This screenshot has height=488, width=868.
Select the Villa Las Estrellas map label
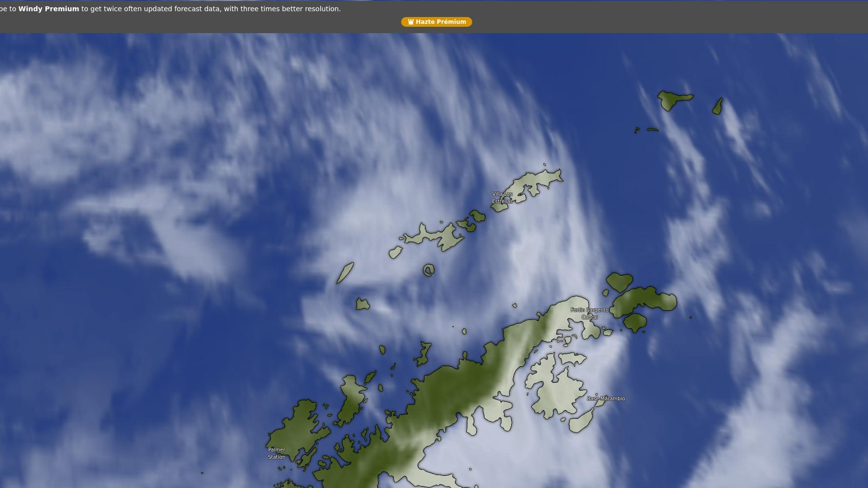pyautogui.click(x=502, y=197)
